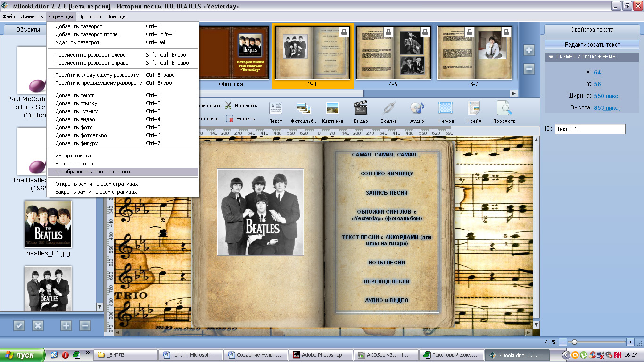Edit the X value 64 link
The image size is (644, 362).
[597, 73]
